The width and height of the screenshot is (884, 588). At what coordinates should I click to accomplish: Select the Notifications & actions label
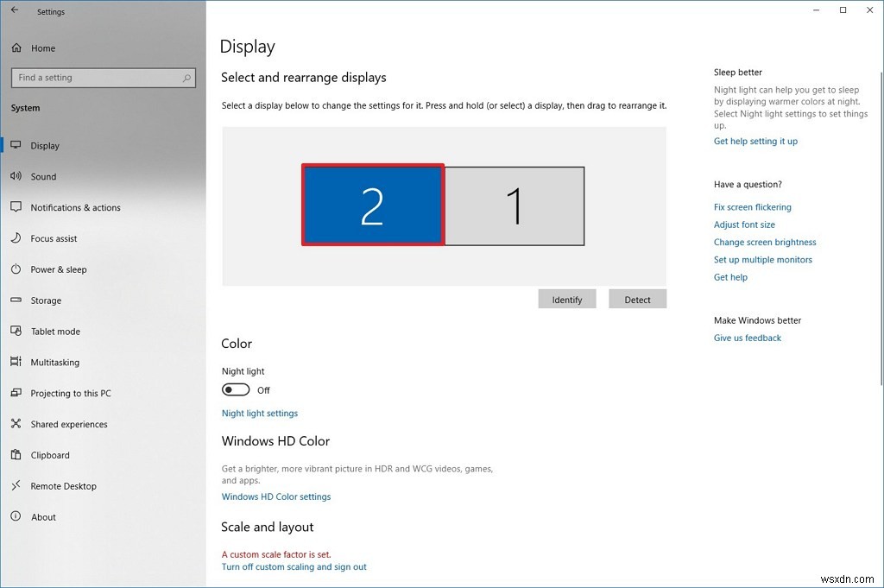[76, 207]
